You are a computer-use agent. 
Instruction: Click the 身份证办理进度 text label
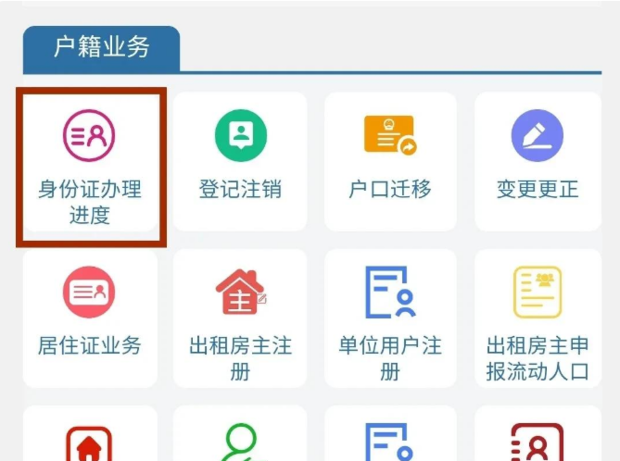coord(90,202)
